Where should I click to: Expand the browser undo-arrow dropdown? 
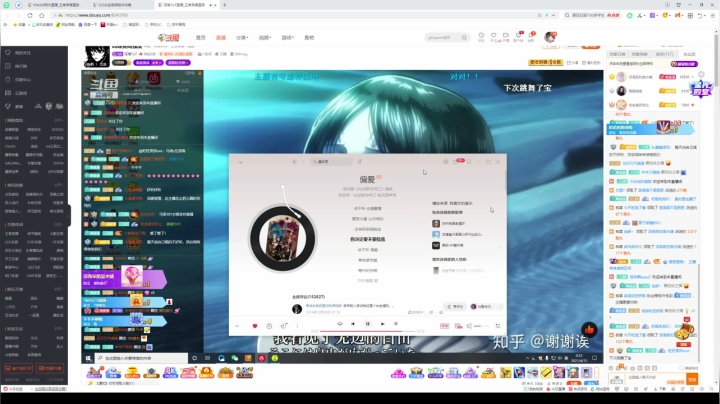[705, 16]
